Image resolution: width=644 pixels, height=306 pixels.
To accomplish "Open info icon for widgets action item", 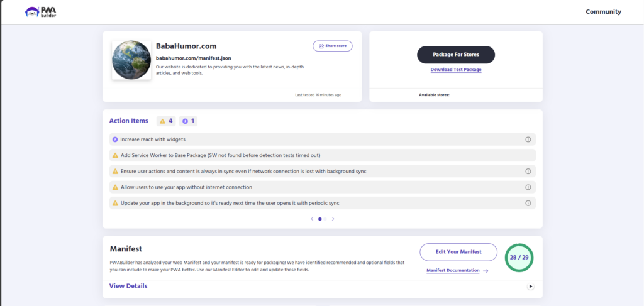I will (x=528, y=139).
